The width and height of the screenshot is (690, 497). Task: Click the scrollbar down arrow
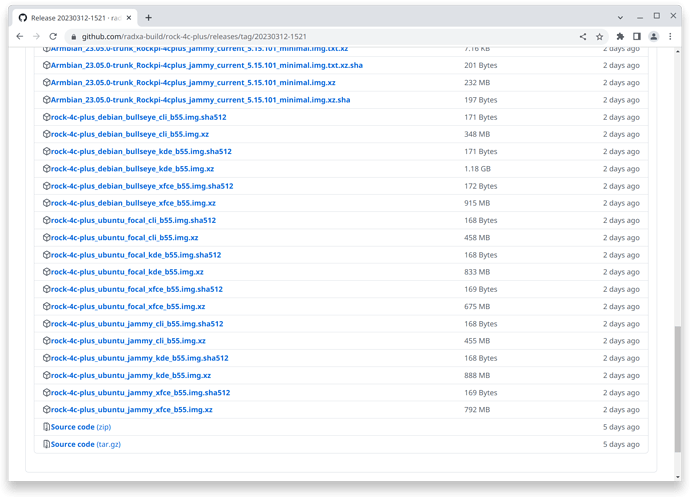point(678,477)
